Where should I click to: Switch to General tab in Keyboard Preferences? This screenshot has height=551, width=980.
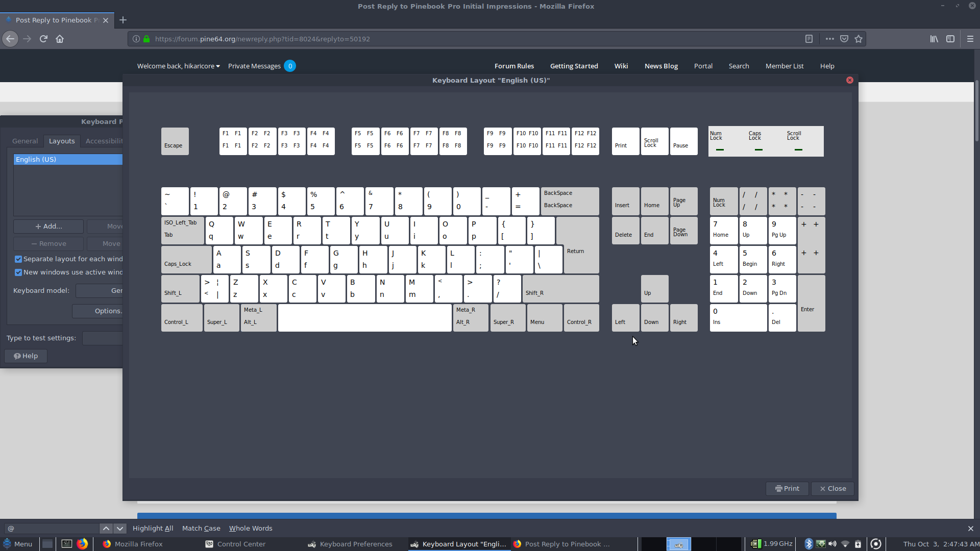25,141
